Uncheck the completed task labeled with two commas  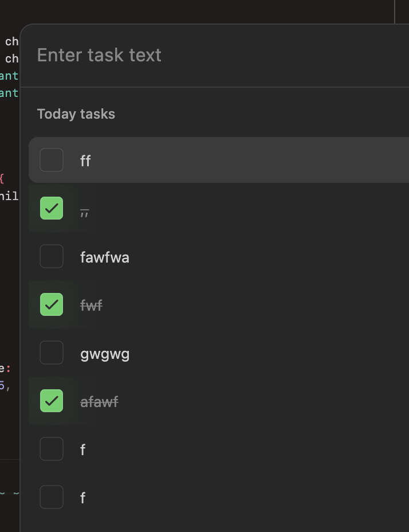tap(52, 208)
